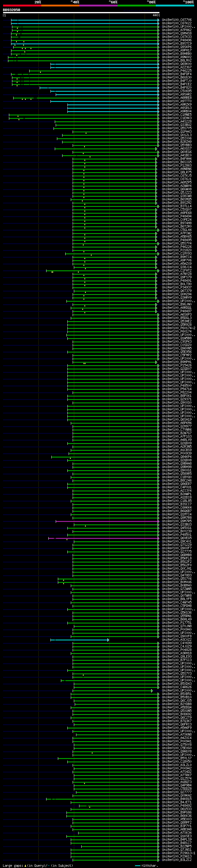Select the UniRef100_P15426 label

click(176, 365)
